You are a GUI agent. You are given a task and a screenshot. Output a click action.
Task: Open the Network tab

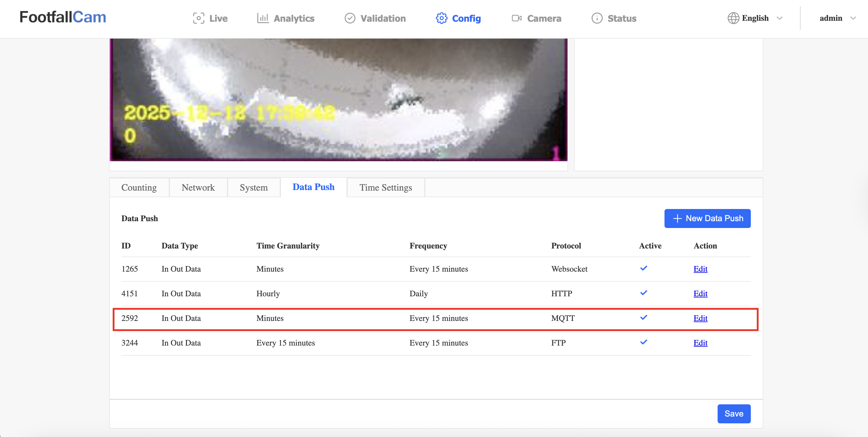coord(198,188)
